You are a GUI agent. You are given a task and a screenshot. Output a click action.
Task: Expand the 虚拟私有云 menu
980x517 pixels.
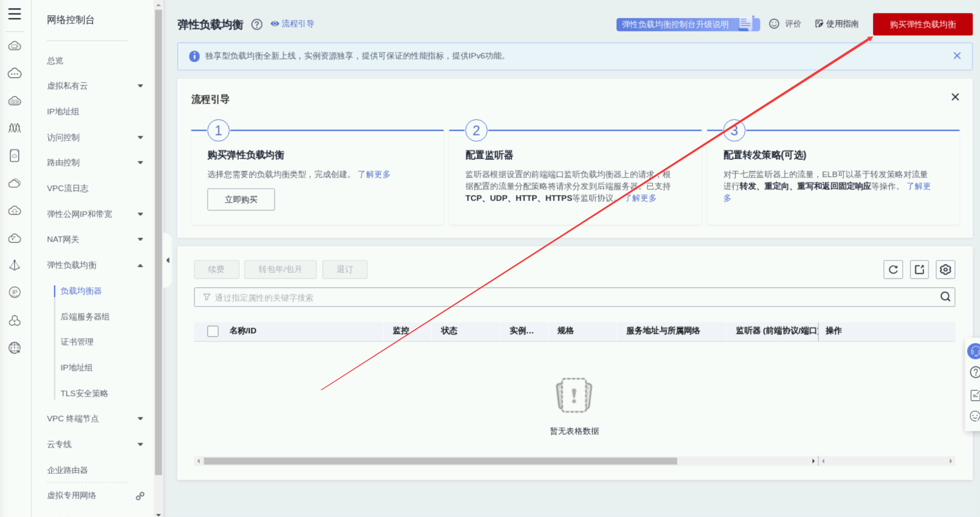(x=140, y=86)
